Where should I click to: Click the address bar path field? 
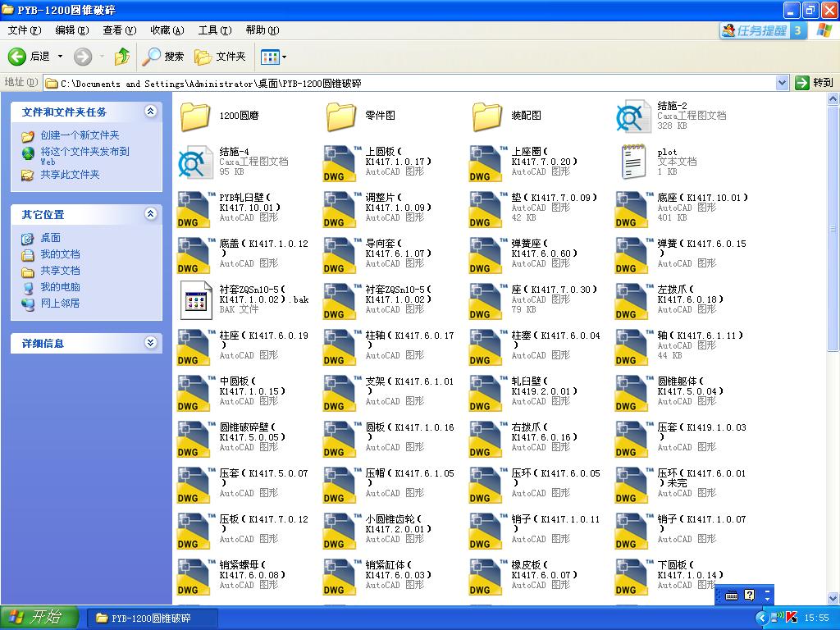tap(410, 83)
